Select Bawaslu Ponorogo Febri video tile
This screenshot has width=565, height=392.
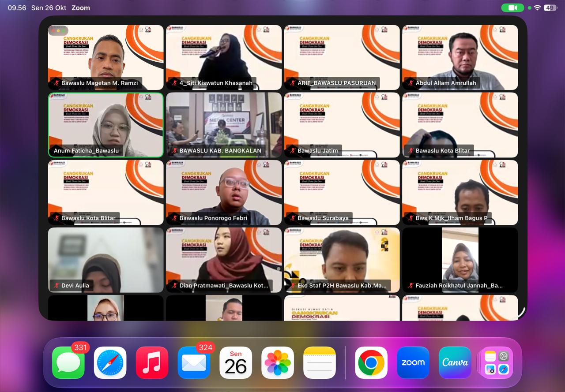click(x=224, y=192)
